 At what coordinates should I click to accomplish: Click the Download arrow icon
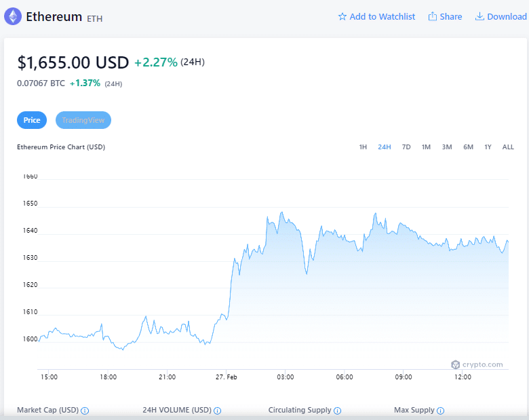point(479,16)
